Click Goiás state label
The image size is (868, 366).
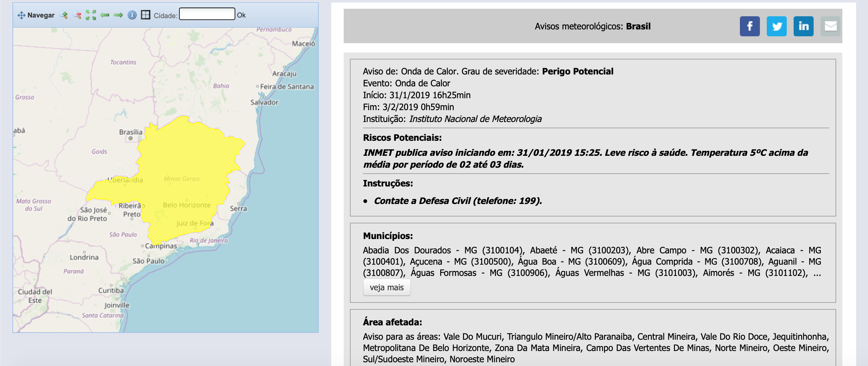tap(99, 152)
